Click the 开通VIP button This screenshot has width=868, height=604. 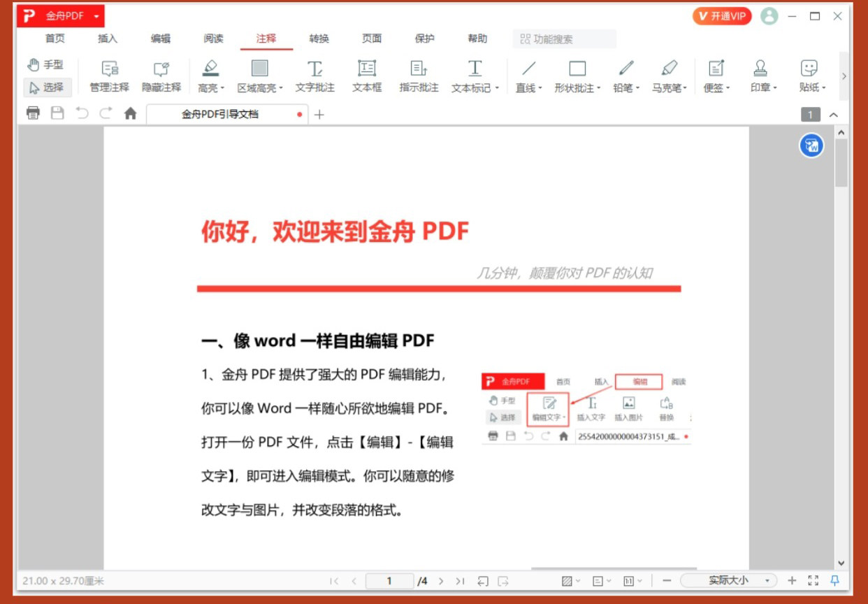(722, 16)
